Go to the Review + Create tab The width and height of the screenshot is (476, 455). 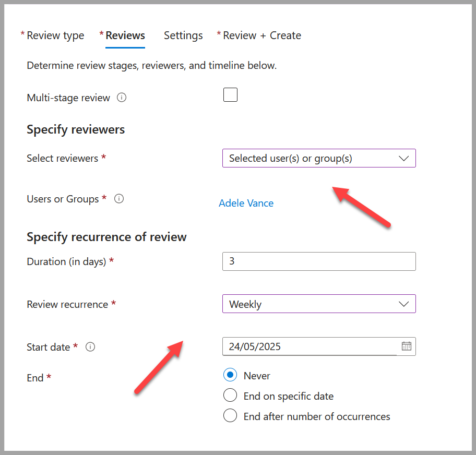(x=259, y=35)
